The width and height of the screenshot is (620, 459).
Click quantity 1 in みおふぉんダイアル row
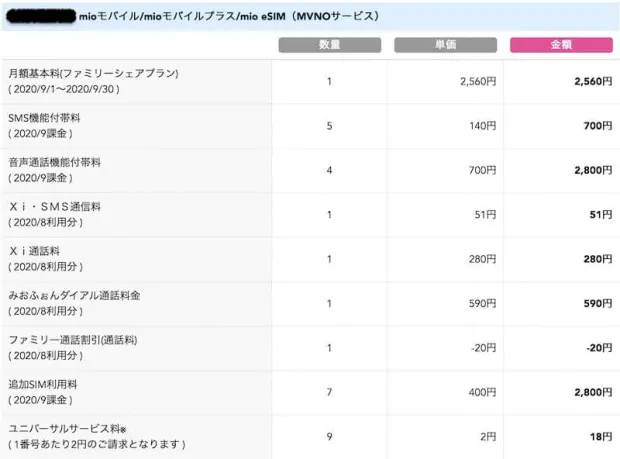[329, 304]
